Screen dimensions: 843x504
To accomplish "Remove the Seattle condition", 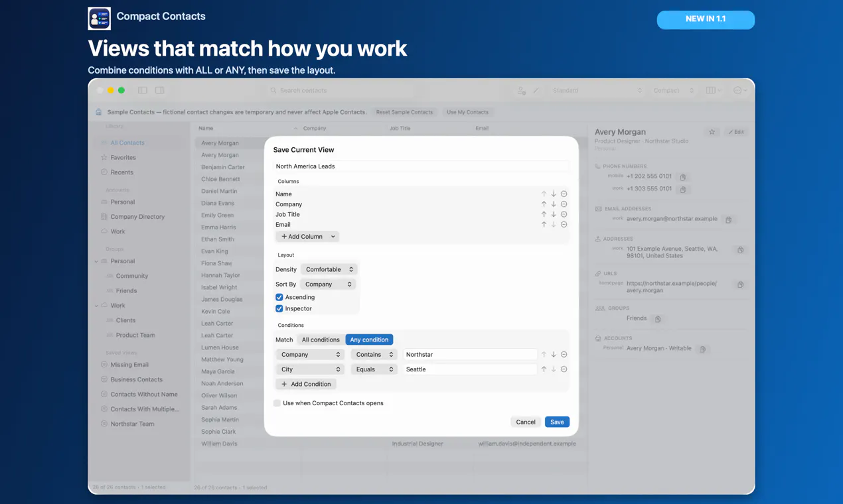I will point(564,369).
